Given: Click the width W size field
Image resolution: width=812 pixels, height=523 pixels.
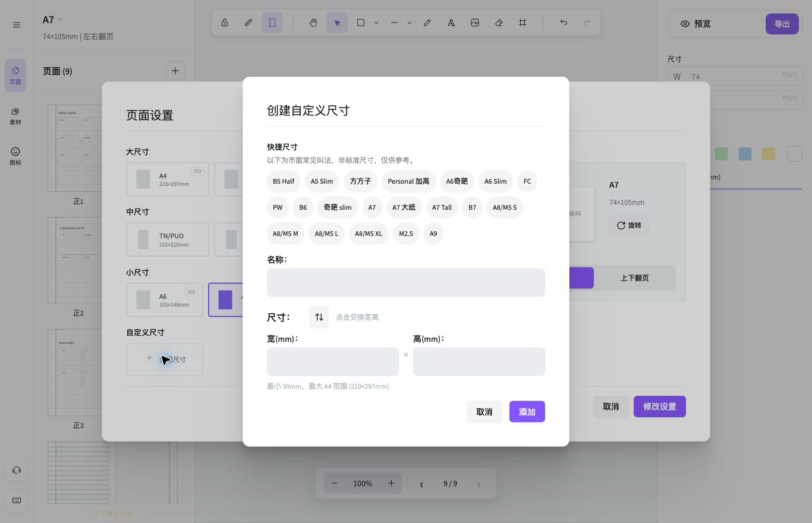Looking at the screenshot, I should [x=735, y=76].
